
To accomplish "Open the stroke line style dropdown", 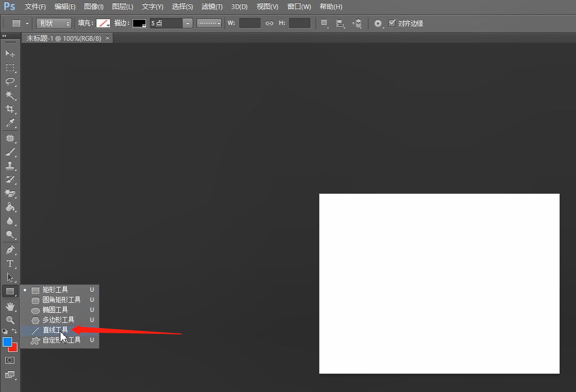I will click(x=209, y=23).
